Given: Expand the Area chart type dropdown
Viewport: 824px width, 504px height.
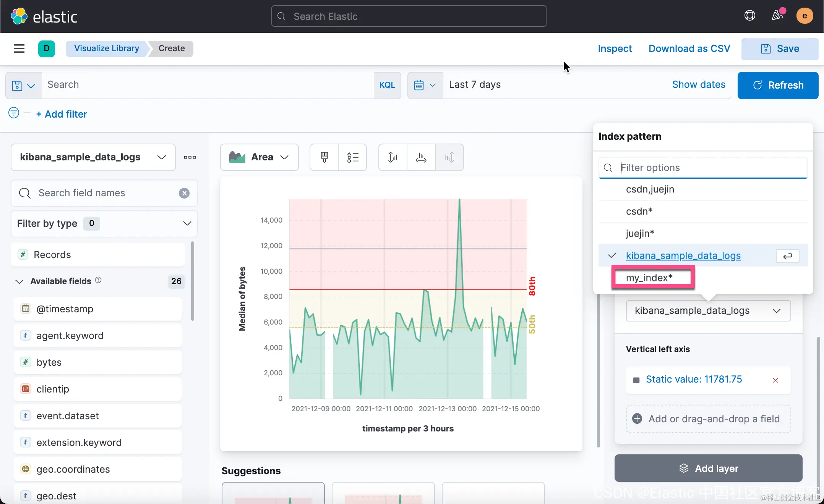Looking at the screenshot, I should click(x=259, y=157).
